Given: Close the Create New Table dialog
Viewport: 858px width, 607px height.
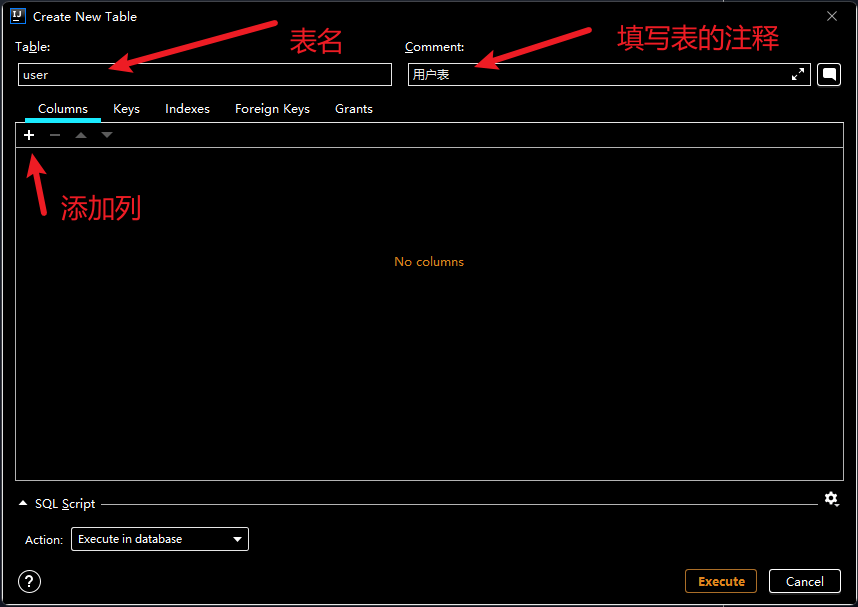Looking at the screenshot, I should pos(832,16).
